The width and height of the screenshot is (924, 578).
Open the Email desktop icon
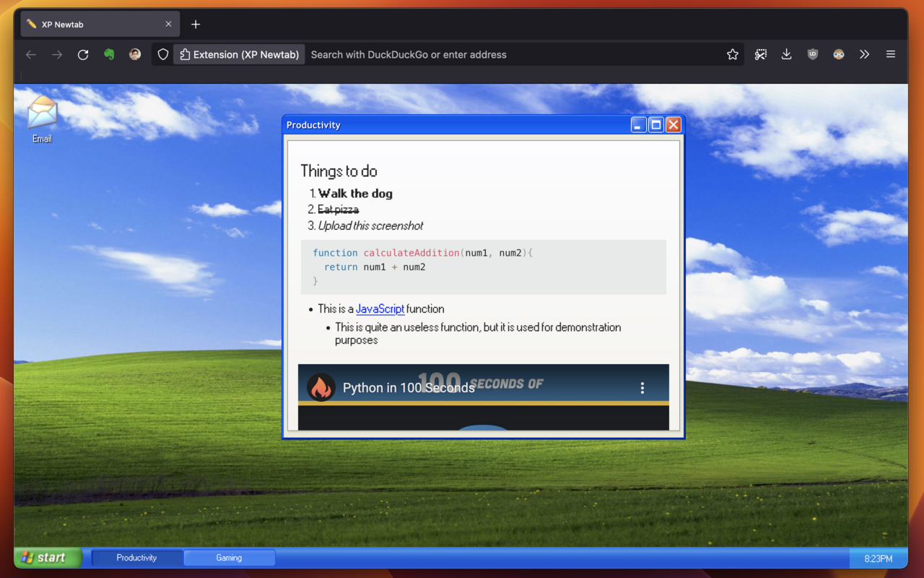point(42,119)
